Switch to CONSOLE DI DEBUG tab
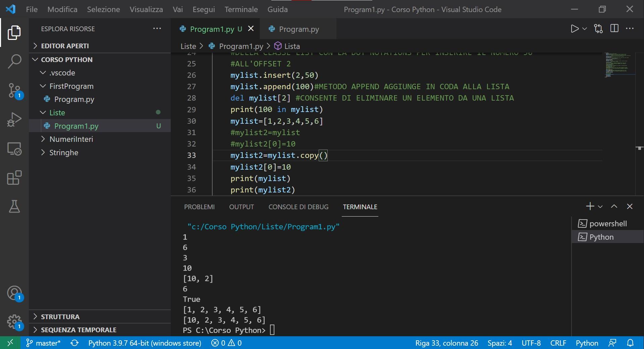The width and height of the screenshot is (644, 349). click(298, 207)
